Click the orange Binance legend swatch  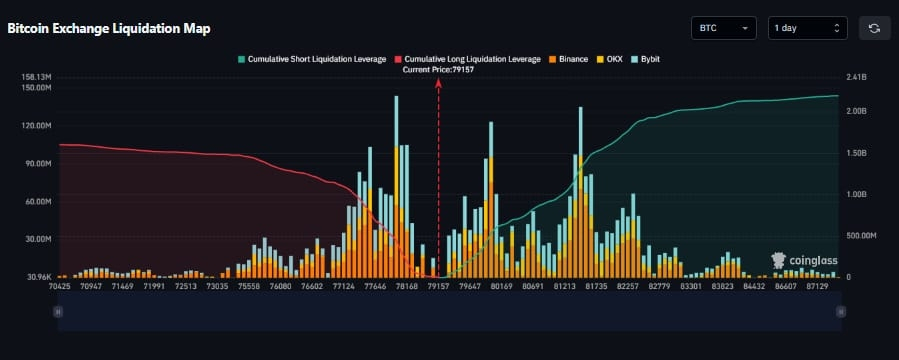point(552,59)
